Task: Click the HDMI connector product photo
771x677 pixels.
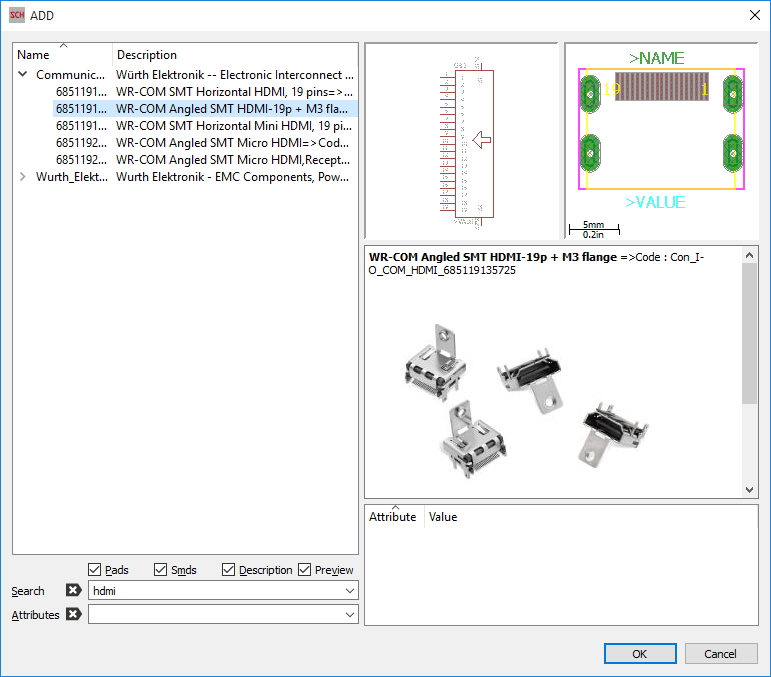Action: 525,401
